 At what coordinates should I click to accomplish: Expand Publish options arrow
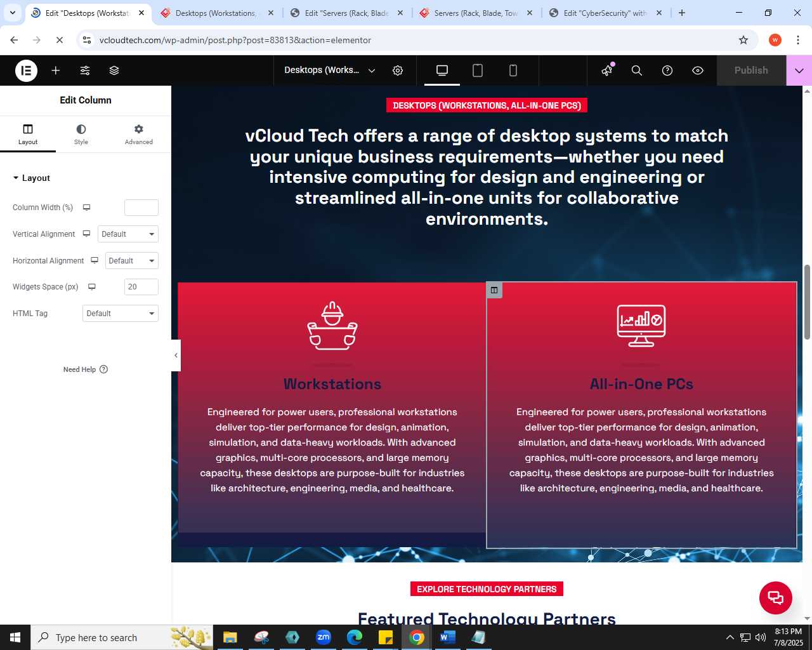point(799,70)
